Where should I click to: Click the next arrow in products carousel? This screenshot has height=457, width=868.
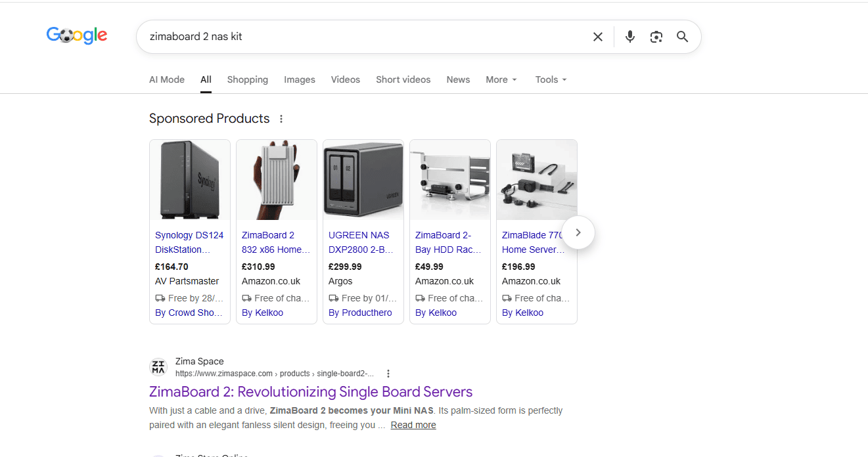tap(578, 232)
